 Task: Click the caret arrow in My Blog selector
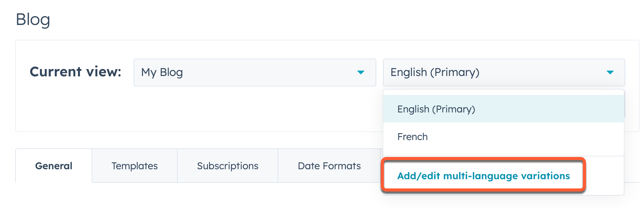(x=360, y=73)
